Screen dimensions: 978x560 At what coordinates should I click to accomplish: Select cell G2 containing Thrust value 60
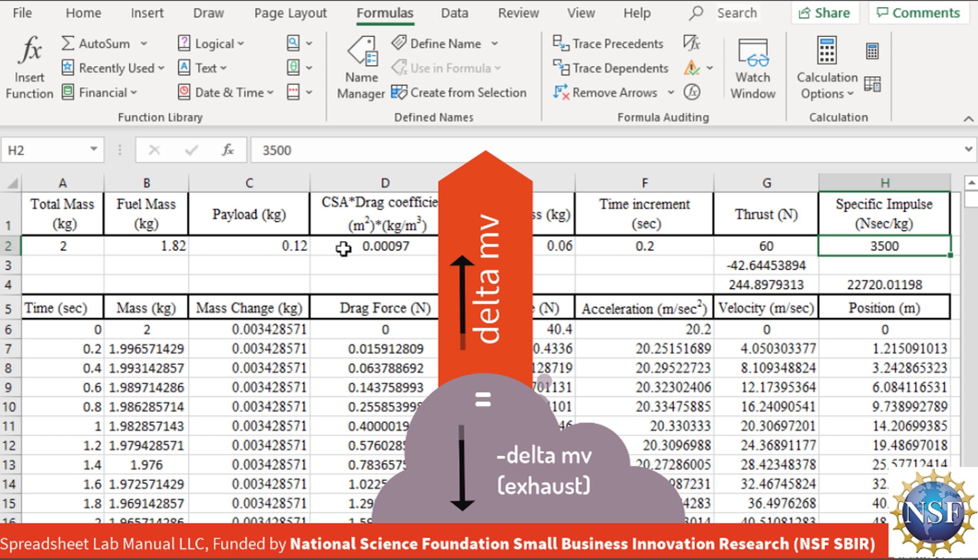coord(766,246)
